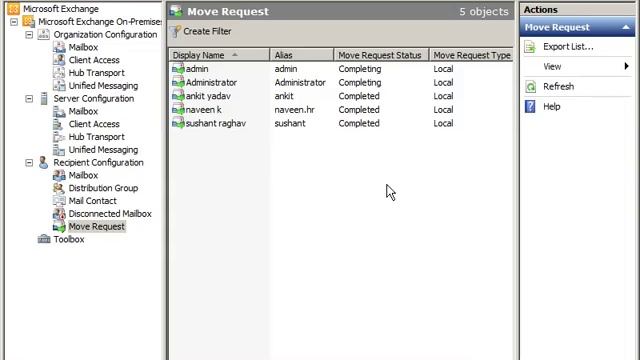
Task: Click the sushant raghav row icon
Action: point(178,123)
